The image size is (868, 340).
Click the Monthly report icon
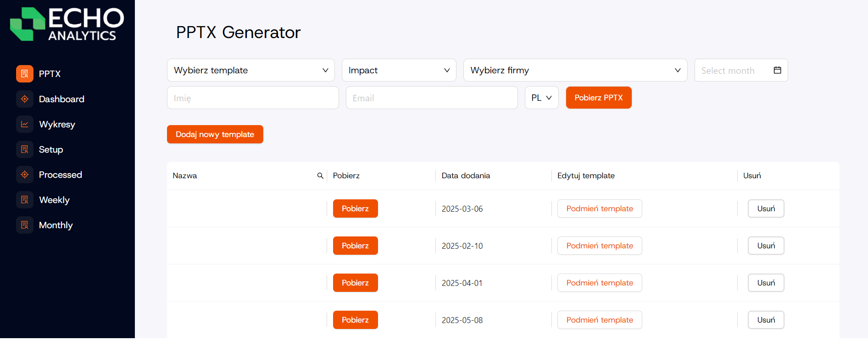(25, 225)
